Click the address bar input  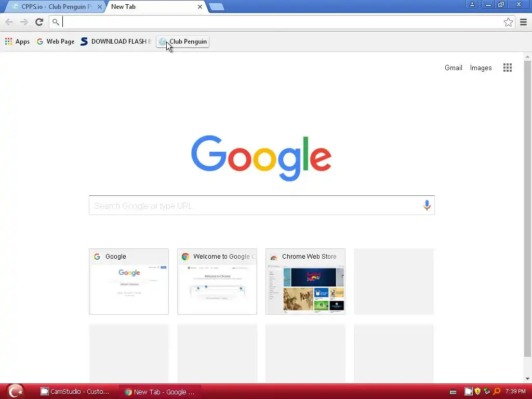point(282,22)
